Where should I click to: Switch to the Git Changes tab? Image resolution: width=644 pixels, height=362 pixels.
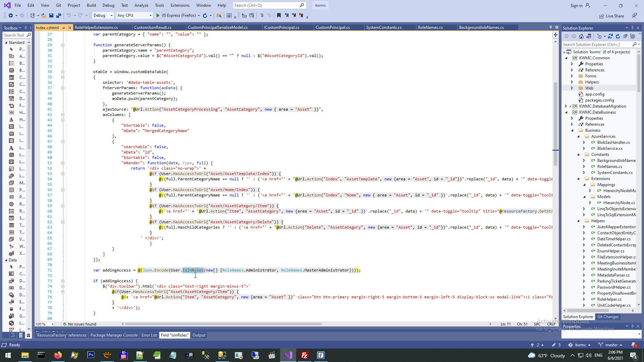point(608,317)
